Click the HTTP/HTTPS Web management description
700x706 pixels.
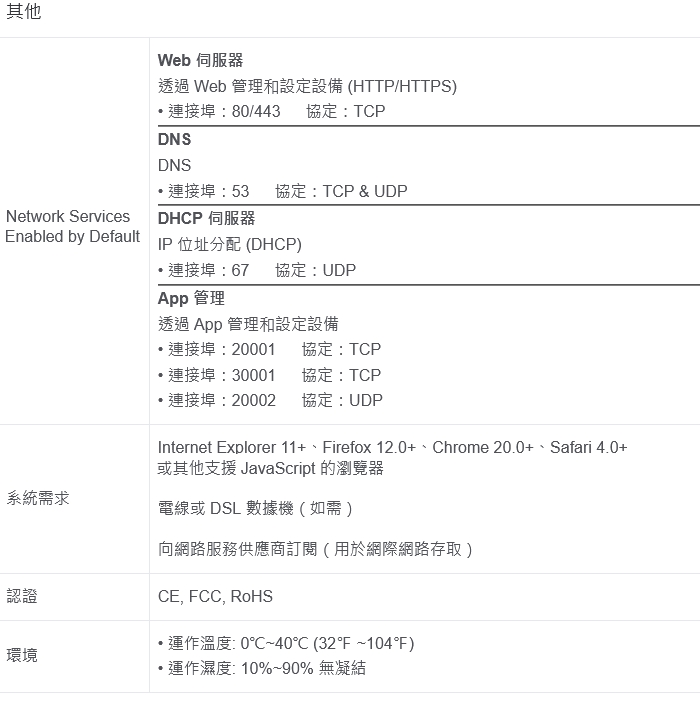(x=307, y=87)
